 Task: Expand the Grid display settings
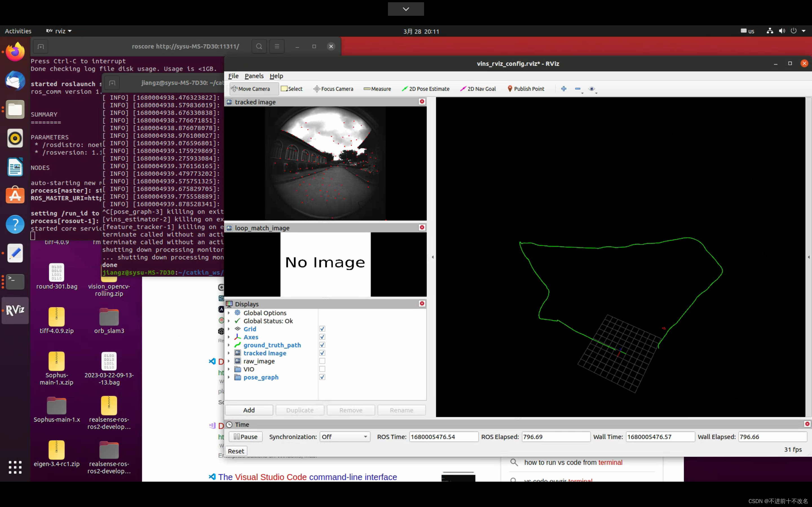click(x=229, y=329)
